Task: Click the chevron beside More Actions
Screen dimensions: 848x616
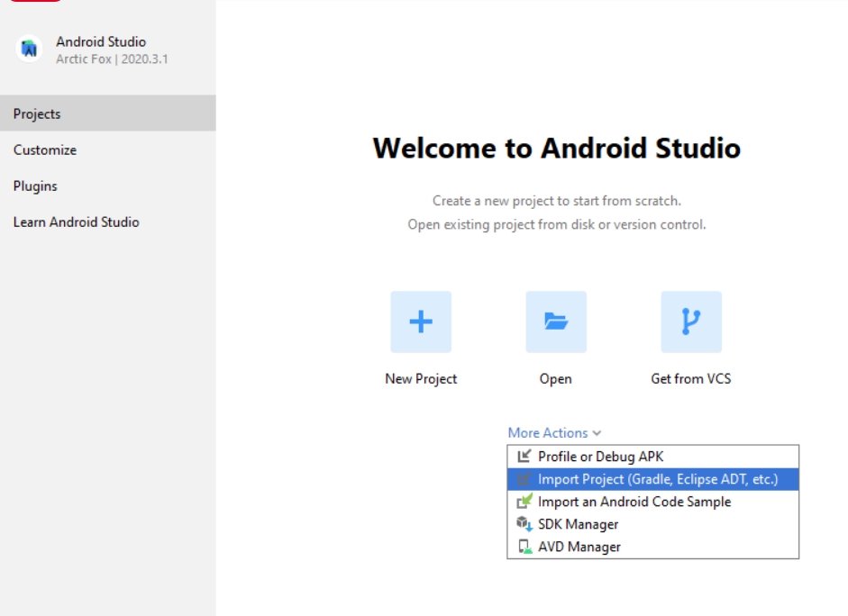Action: coord(597,434)
